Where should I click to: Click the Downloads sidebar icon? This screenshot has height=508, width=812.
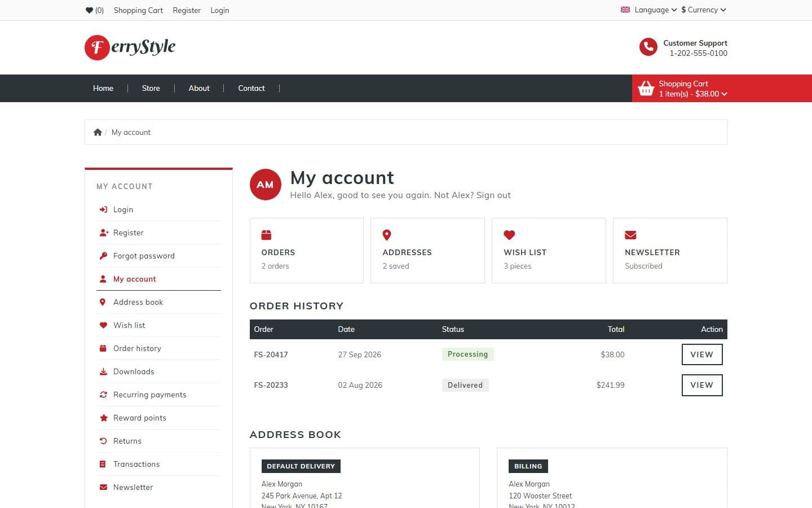[x=103, y=371]
